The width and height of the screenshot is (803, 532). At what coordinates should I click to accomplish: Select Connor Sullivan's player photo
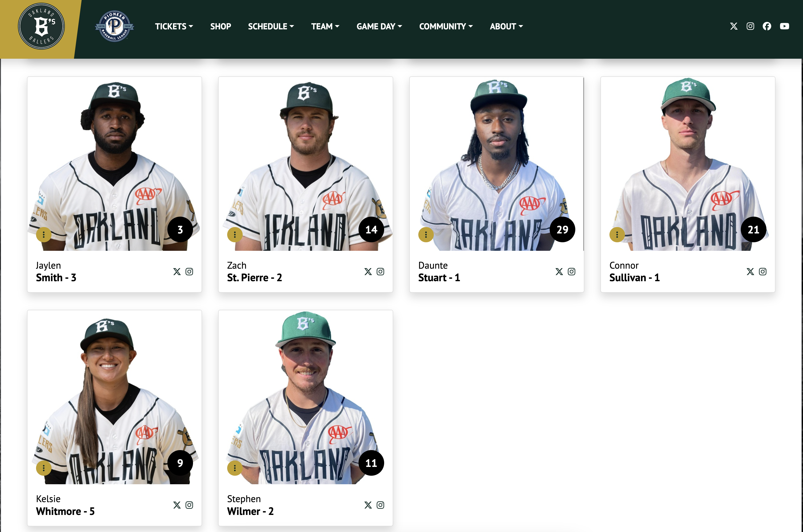[688, 164]
